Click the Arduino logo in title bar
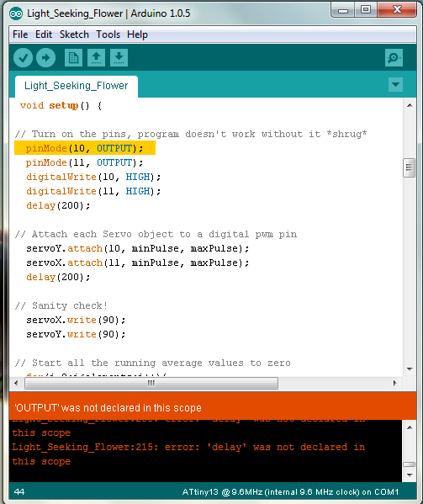423x504 pixels. [16, 13]
